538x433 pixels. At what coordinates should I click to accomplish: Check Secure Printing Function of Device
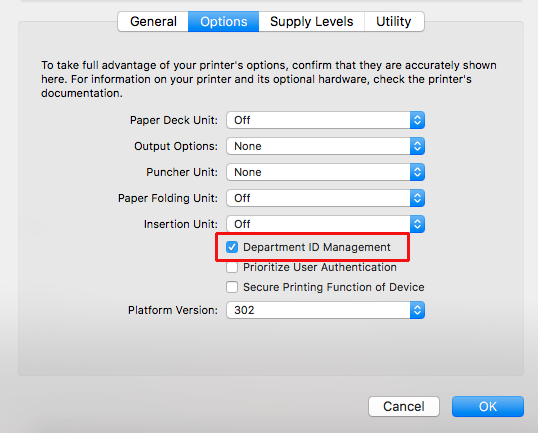232,287
